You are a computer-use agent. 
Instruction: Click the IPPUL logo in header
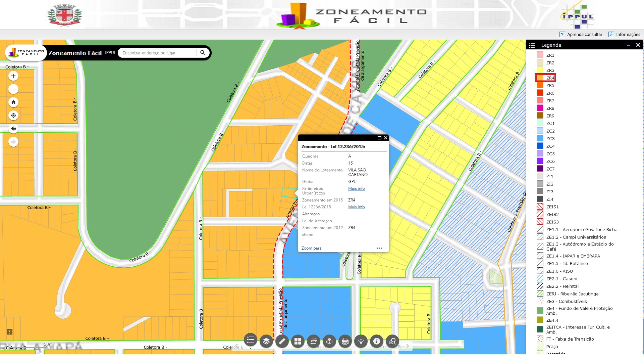[577, 15]
